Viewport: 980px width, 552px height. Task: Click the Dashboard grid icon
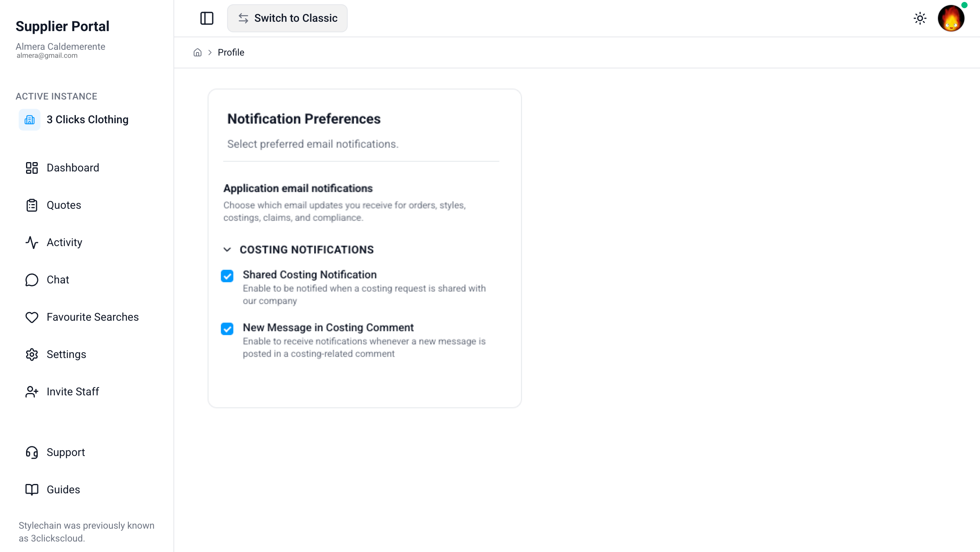[32, 168]
